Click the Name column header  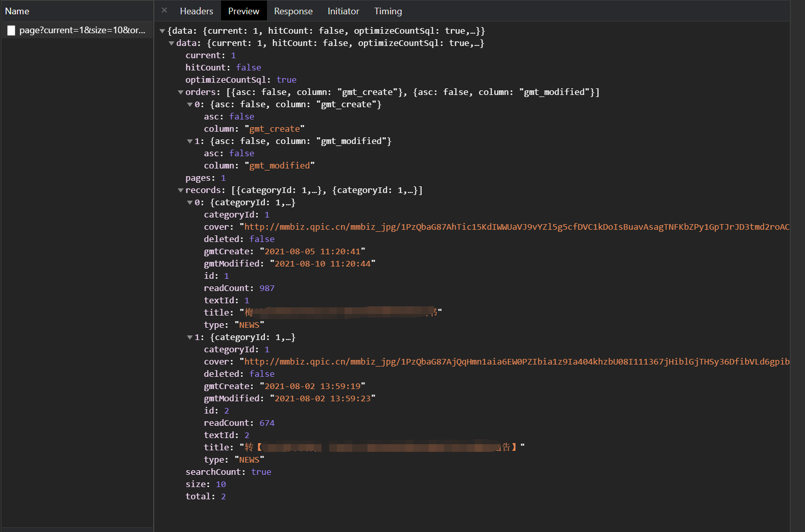click(x=17, y=11)
